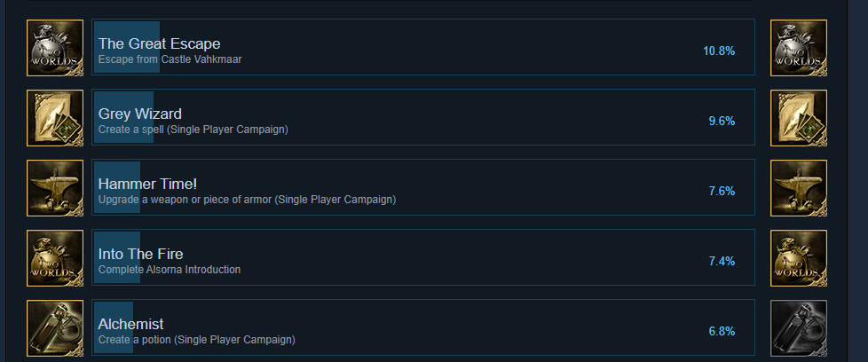Click the Into The Fire icon on the left
This screenshot has height=362, width=868.
point(55,258)
